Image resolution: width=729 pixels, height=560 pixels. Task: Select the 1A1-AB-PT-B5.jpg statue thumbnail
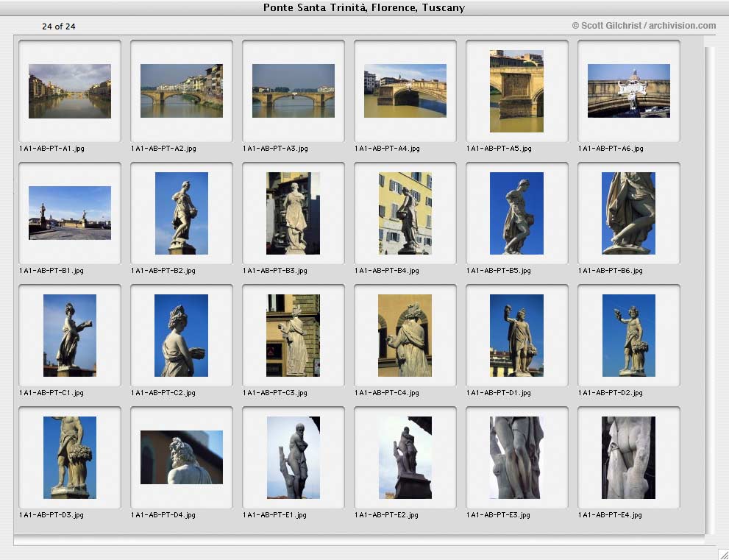click(516, 213)
